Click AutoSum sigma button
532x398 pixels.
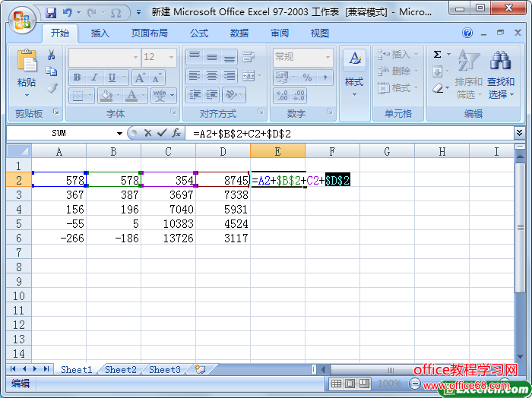(x=437, y=54)
